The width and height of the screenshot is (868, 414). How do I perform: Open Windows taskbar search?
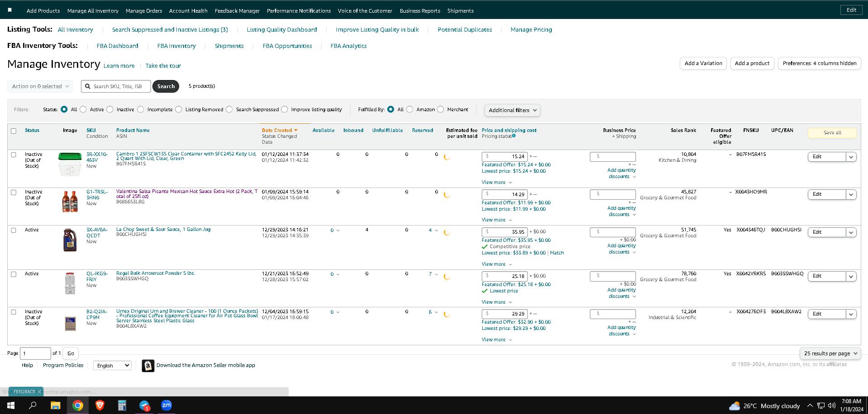click(33, 405)
